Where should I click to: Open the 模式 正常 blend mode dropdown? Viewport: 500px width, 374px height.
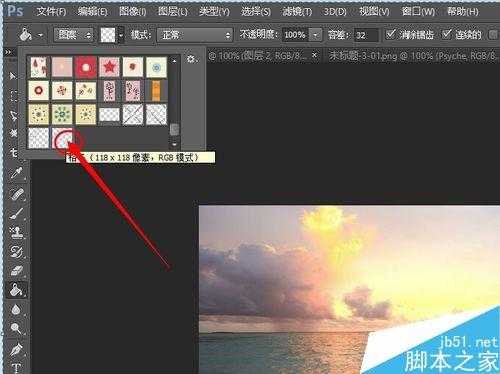click(x=195, y=35)
